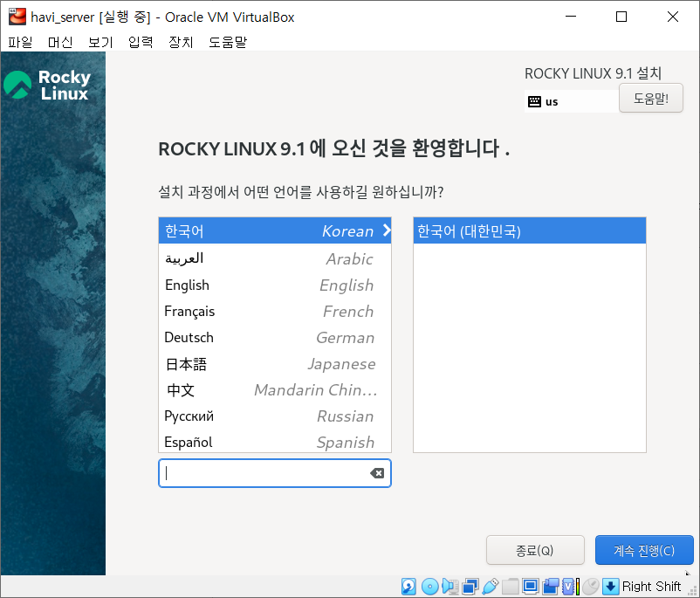Open the USB devices status icon
The image size is (700, 598).
pos(491,586)
